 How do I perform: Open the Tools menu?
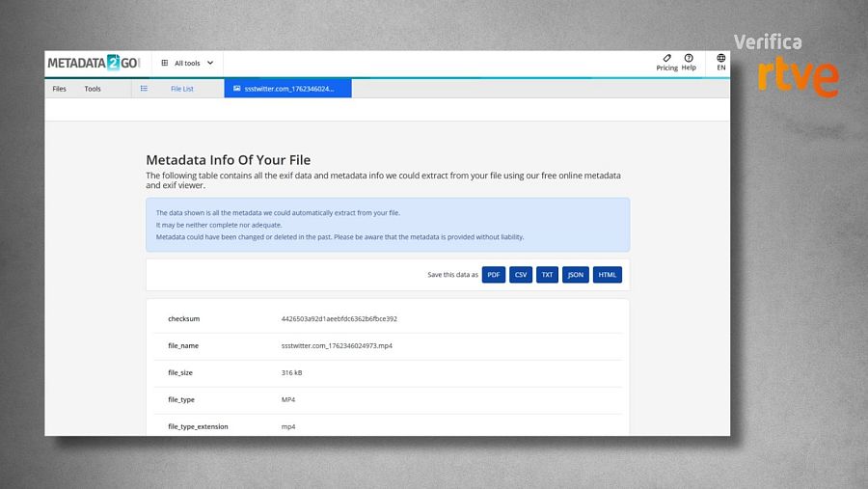pos(93,89)
